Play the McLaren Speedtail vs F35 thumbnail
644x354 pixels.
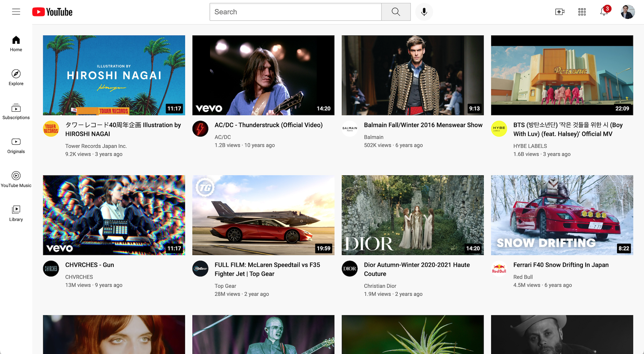[x=263, y=215]
